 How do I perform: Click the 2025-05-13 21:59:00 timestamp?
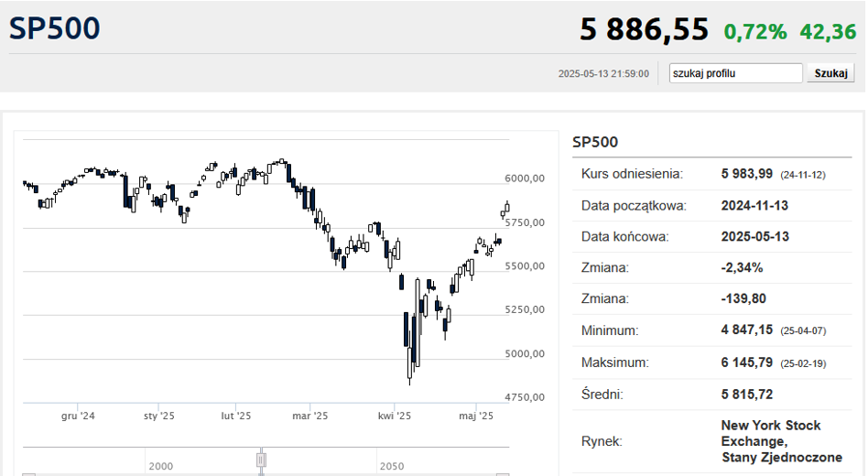click(603, 73)
